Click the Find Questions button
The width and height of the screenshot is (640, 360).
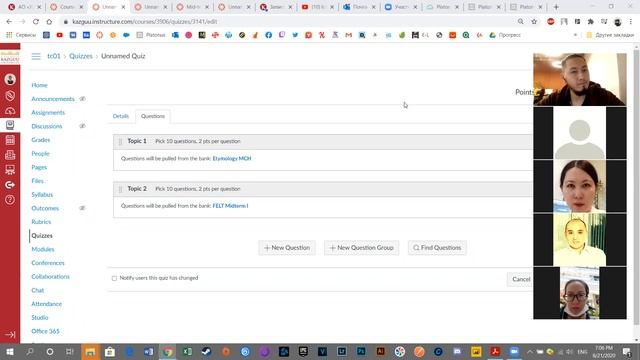[x=437, y=248]
